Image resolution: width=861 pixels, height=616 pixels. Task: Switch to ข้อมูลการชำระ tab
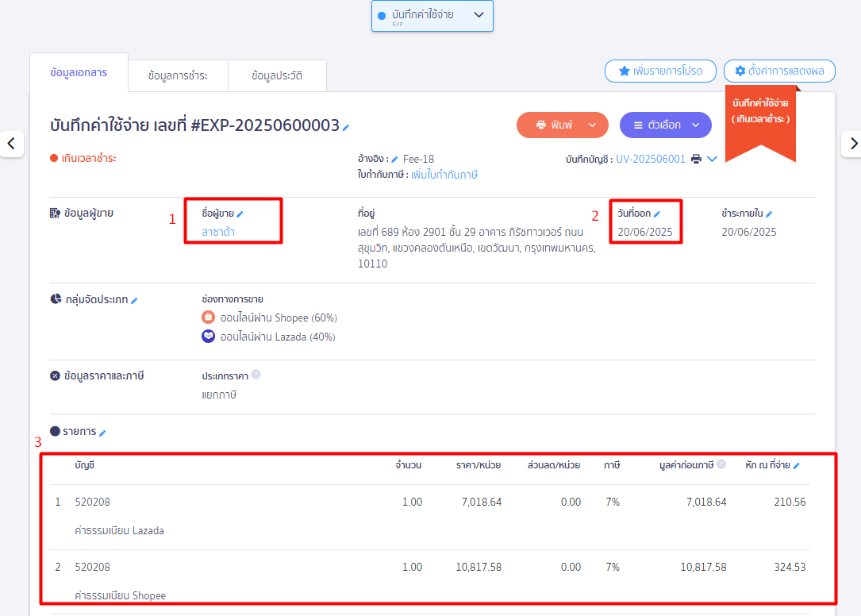[178, 75]
